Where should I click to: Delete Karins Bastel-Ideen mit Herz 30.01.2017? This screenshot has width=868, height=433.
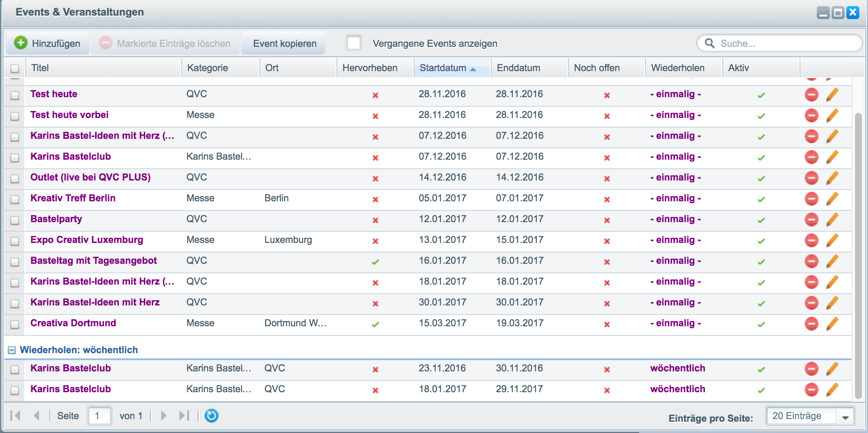[811, 303]
